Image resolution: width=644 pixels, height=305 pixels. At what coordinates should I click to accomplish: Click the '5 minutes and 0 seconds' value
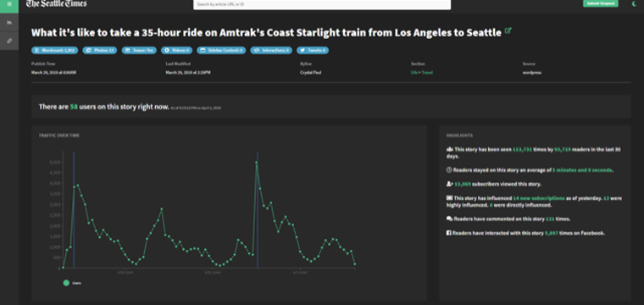tap(582, 170)
